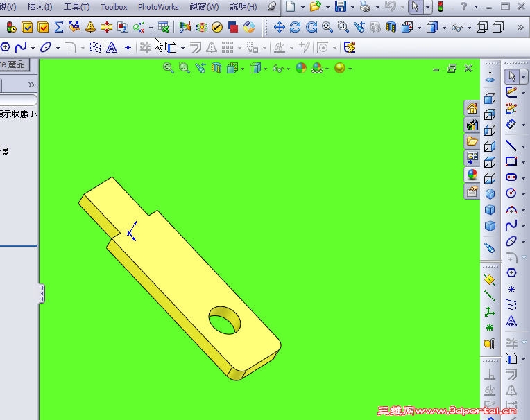This screenshot has height=420, width=530.
Task: Toggle Hidden Lines Removed display
Action: click(x=498, y=27)
